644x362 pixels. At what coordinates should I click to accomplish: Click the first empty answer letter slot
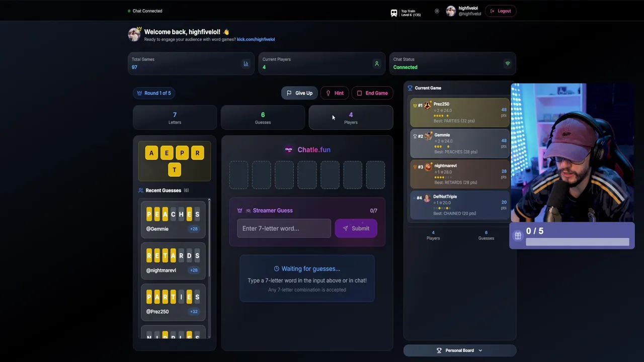pos(238,175)
